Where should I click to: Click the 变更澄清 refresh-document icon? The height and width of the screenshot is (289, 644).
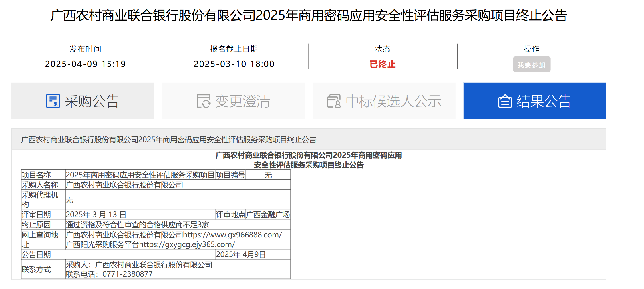click(204, 101)
